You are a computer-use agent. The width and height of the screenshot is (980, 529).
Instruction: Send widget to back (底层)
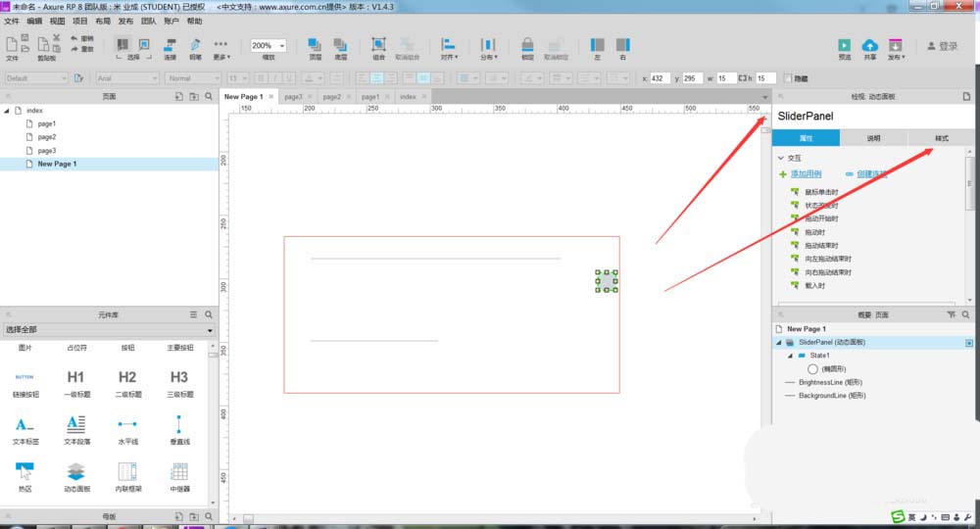click(x=340, y=49)
